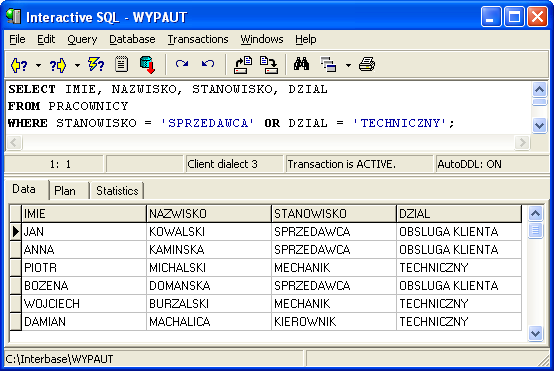Screen dimensions: 554x371
Task: Click the cell with KIEROWNIK
Action: point(334,322)
